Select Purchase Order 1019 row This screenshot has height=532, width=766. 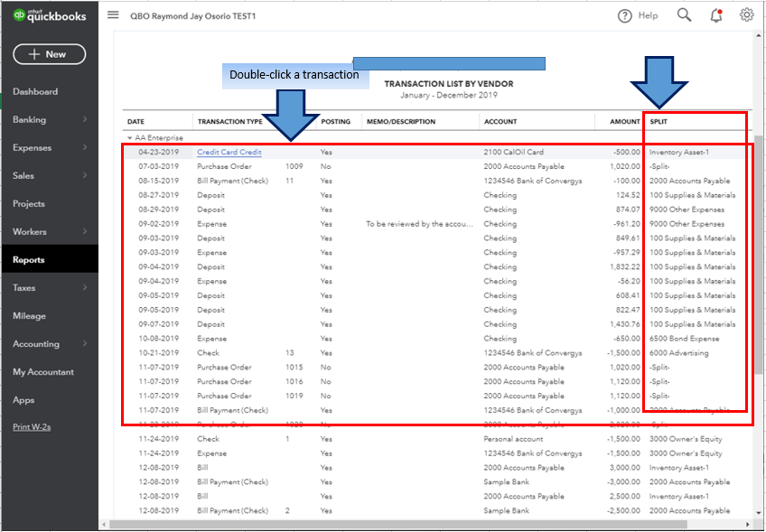point(435,396)
